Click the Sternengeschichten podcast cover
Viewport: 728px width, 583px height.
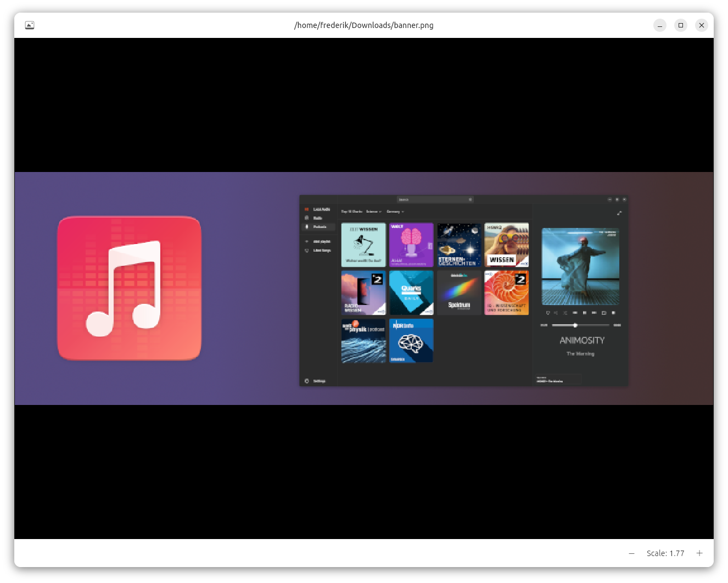point(459,245)
